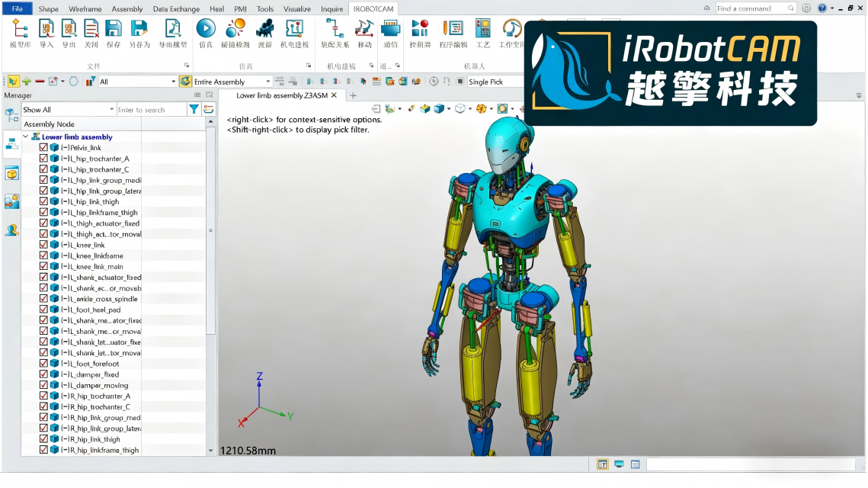Uncheck the L_hip_trochanter_A checkbox
The width and height of the screenshot is (868, 488).
[43, 159]
